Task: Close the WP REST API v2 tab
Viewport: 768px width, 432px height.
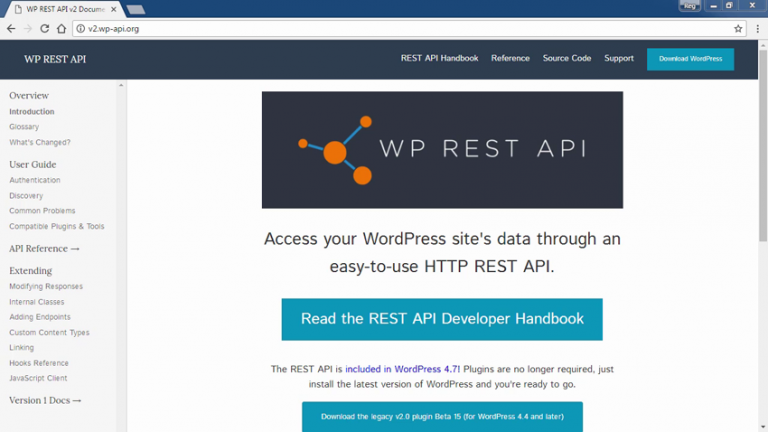Action: [x=114, y=9]
